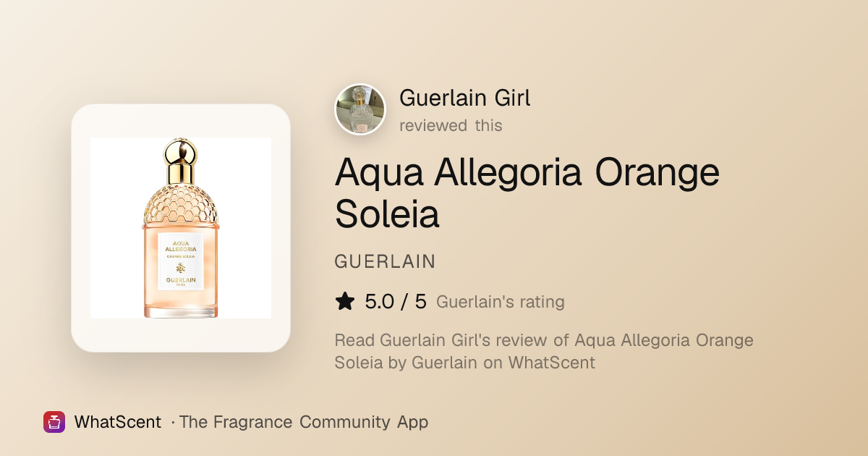Click the honeycomb top of the bottle
Viewport: 868px width, 456px height.
[x=181, y=204]
